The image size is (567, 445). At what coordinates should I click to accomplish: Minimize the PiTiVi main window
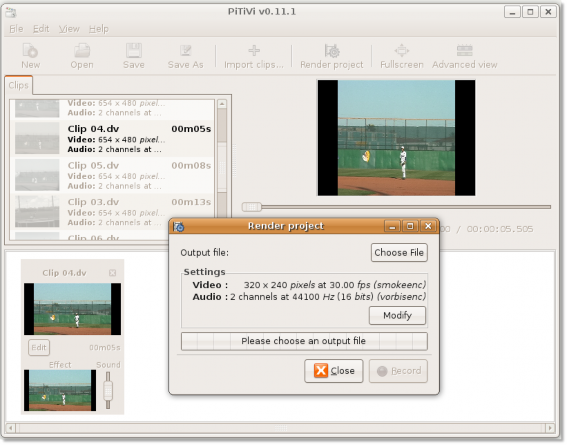tap(512, 12)
